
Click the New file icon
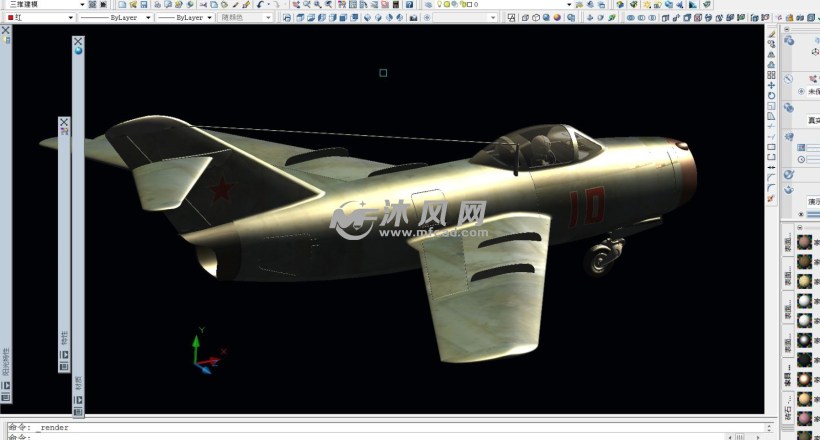121,5
